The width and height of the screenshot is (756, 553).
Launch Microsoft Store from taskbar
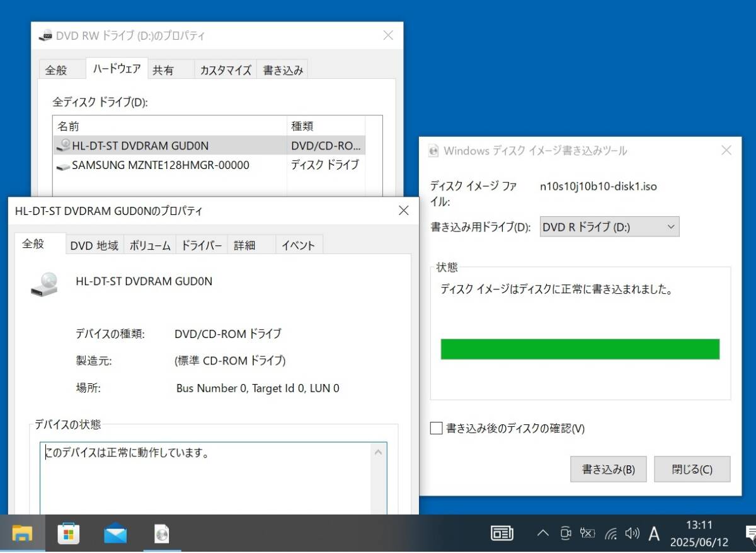coord(69,534)
